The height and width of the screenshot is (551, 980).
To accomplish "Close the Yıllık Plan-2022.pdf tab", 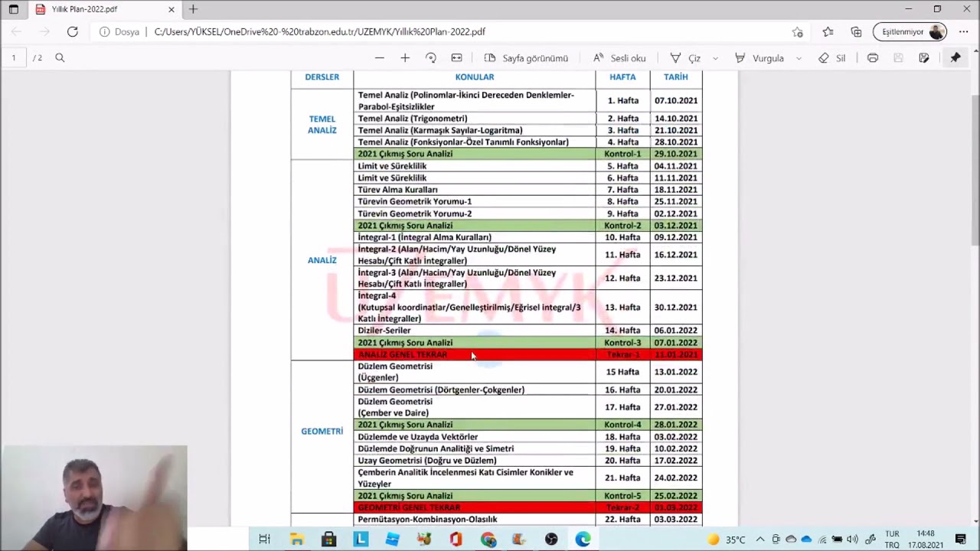I will (x=171, y=9).
